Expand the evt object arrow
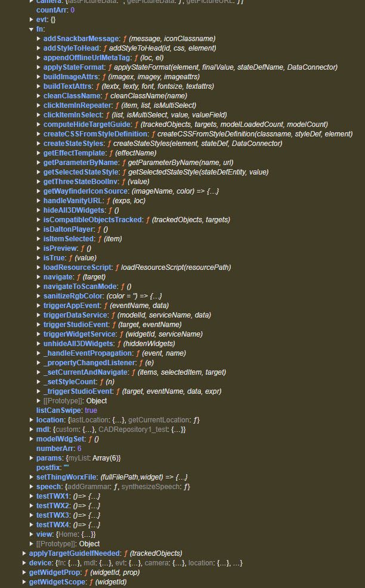Viewport: 365px width, 588px height. 32,20
